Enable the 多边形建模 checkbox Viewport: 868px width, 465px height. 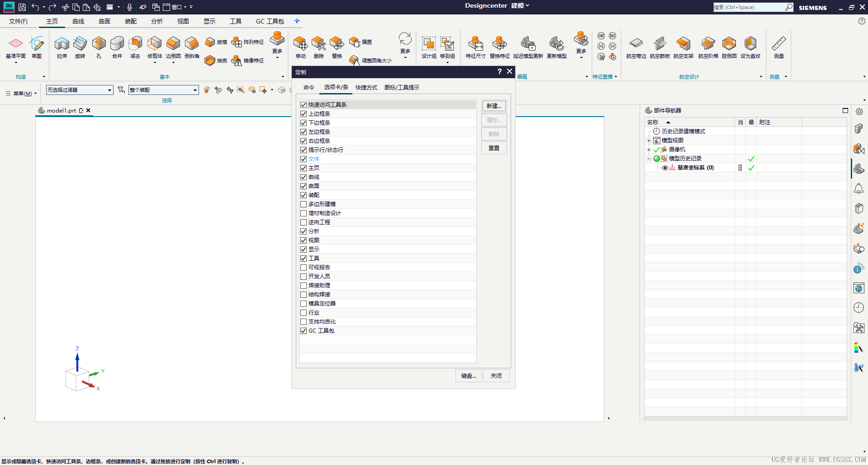pos(304,204)
